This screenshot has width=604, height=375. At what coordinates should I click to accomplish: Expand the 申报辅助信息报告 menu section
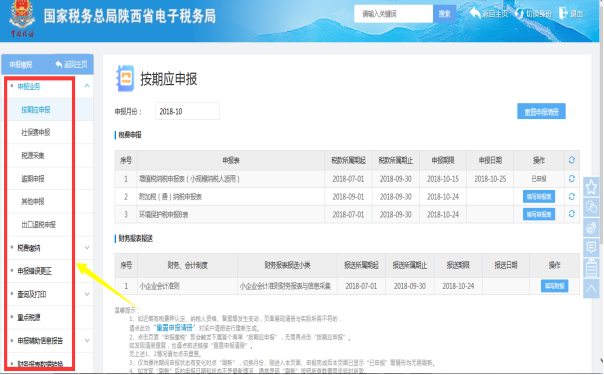(87, 340)
